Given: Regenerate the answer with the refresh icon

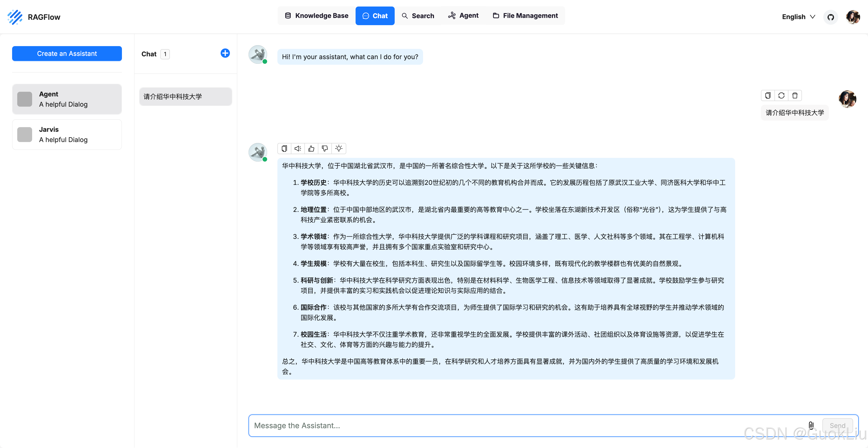Looking at the screenshot, I should pos(781,95).
